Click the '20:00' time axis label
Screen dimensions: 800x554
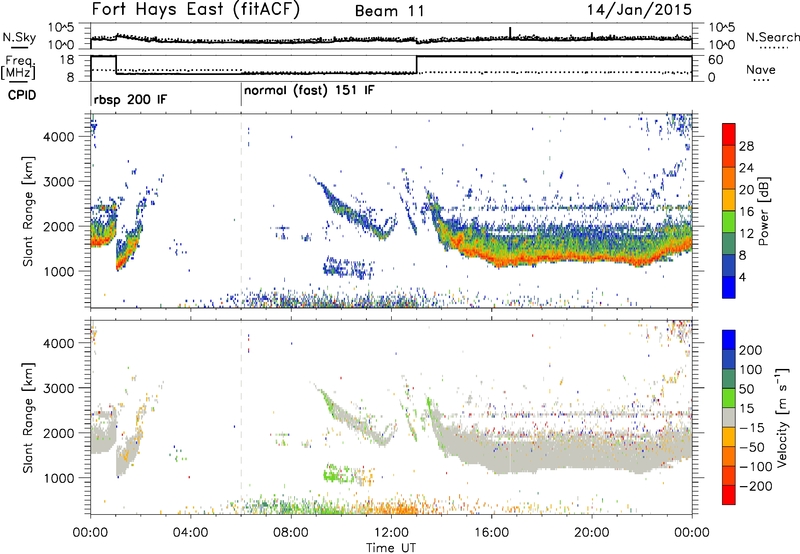coord(592,533)
